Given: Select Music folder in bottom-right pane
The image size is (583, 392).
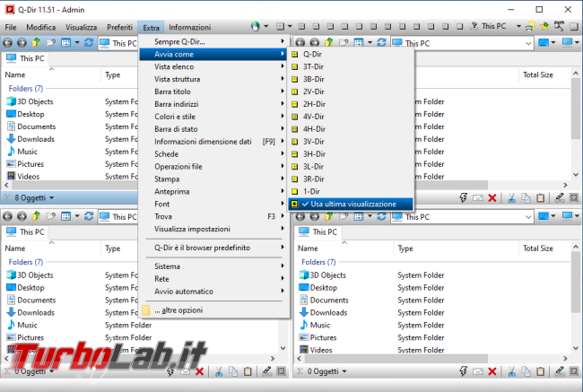Looking at the screenshot, I should (320, 325).
